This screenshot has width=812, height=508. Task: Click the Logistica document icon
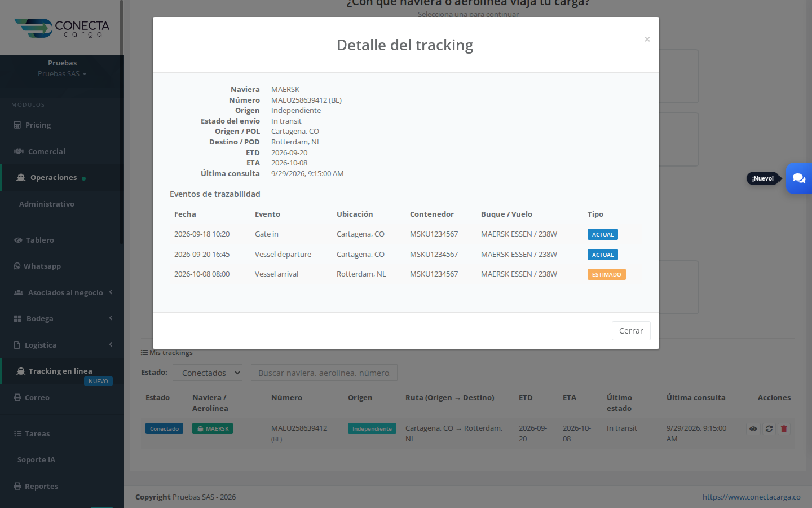coord(17,345)
